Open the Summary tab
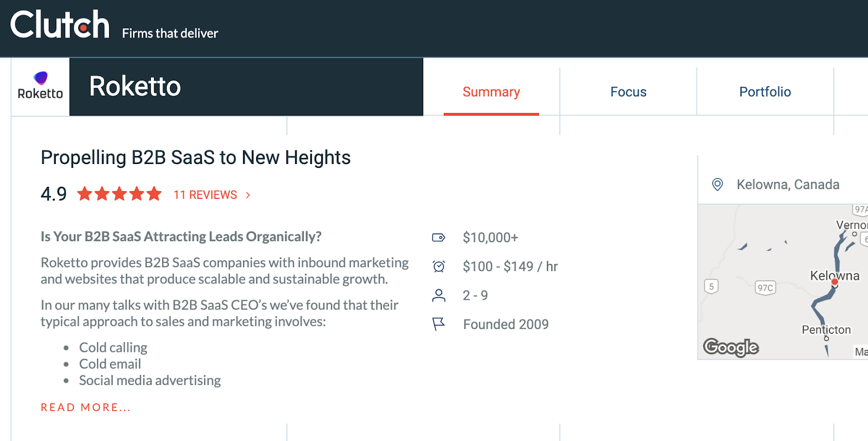 [491, 92]
